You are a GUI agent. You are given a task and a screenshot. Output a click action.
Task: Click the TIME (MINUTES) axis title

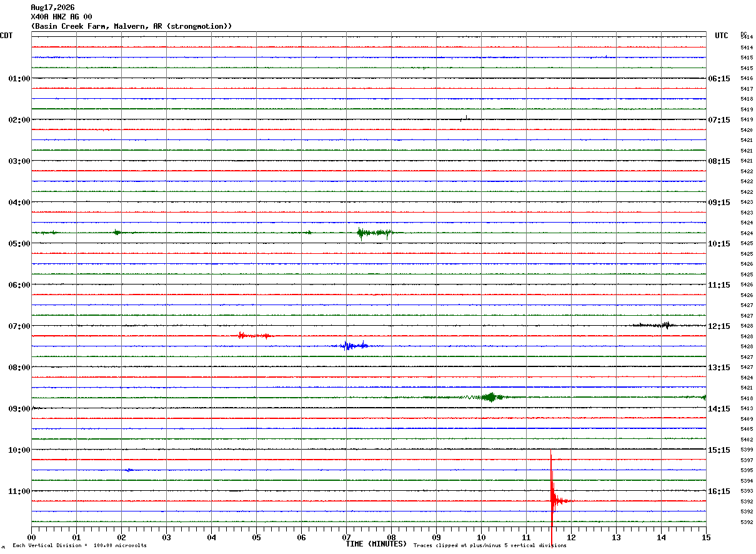point(376,544)
